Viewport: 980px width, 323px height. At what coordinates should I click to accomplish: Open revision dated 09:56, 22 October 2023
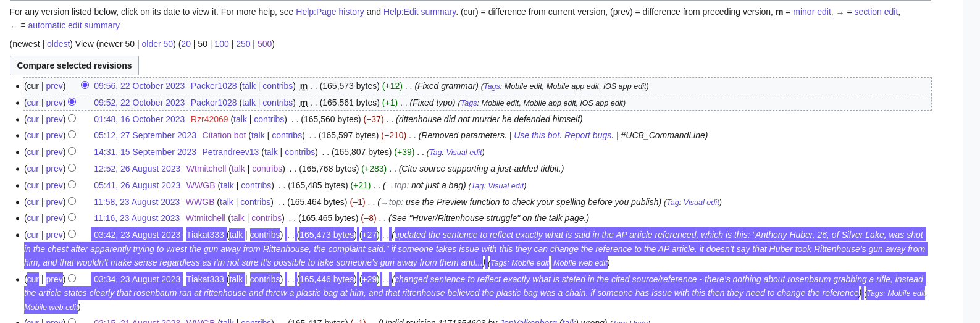click(x=139, y=86)
